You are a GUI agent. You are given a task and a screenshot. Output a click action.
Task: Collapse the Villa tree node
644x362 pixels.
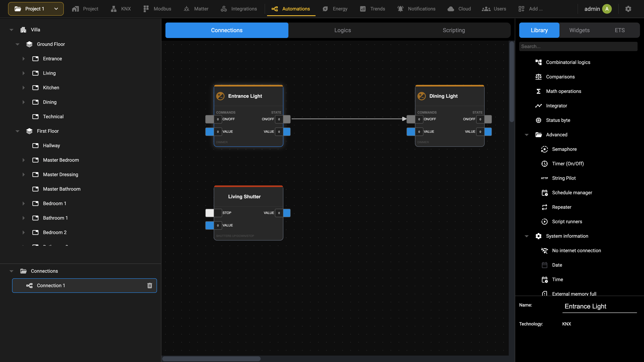pos(11,30)
